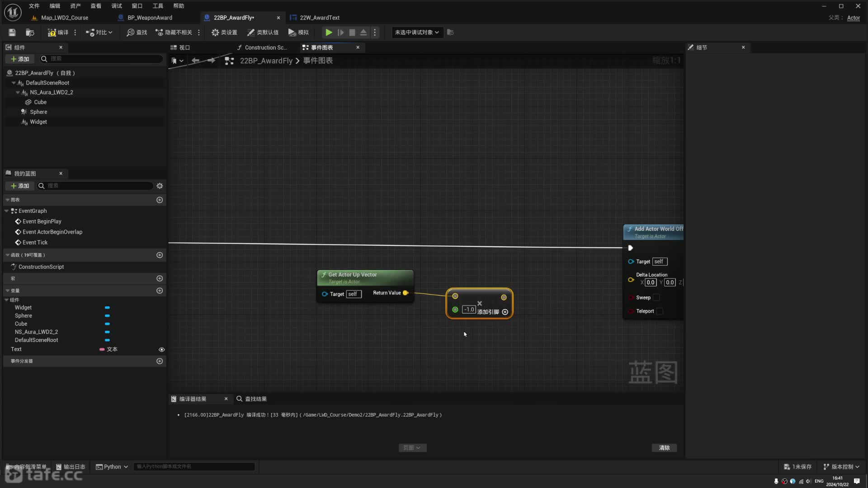The image size is (868, 488).
Task: Select the Save blueprint icon
Action: 12,32
